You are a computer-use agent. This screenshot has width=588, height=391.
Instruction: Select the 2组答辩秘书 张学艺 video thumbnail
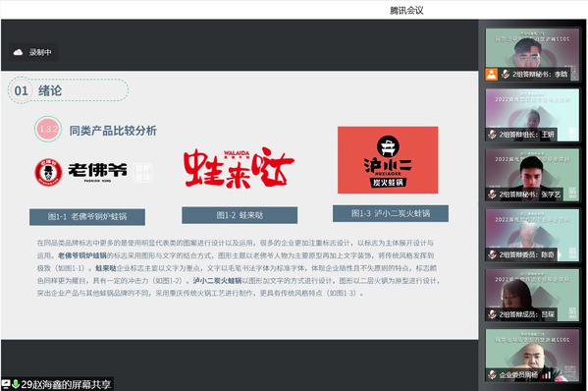pos(532,175)
